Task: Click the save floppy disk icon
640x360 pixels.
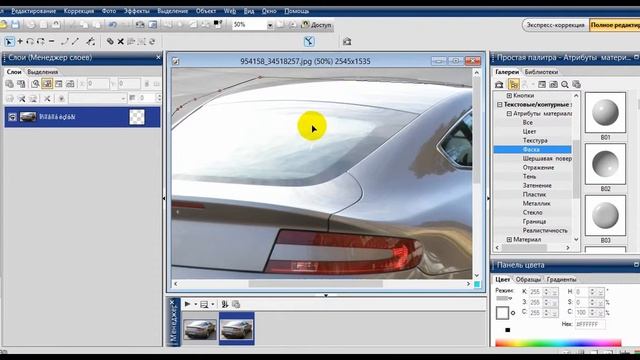Action: 15,24
